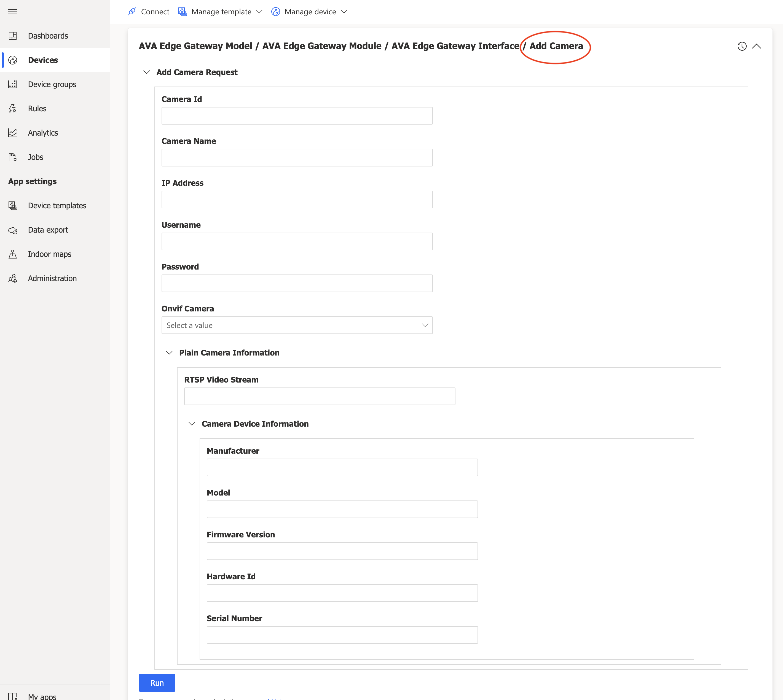
Task: Collapse the Camera Device Information section
Action: [192, 424]
